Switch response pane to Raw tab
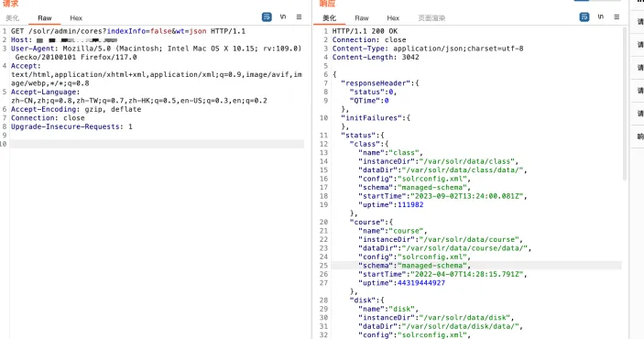This screenshot has width=644, height=339. pos(362,18)
